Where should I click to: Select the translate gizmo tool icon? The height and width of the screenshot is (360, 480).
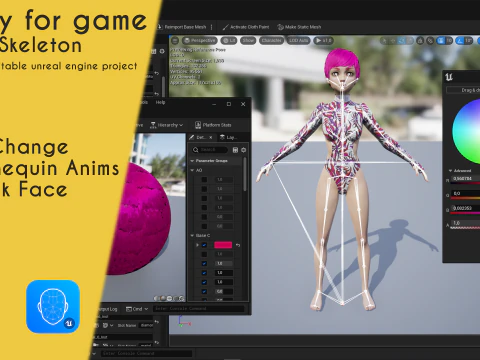tap(393, 41)
